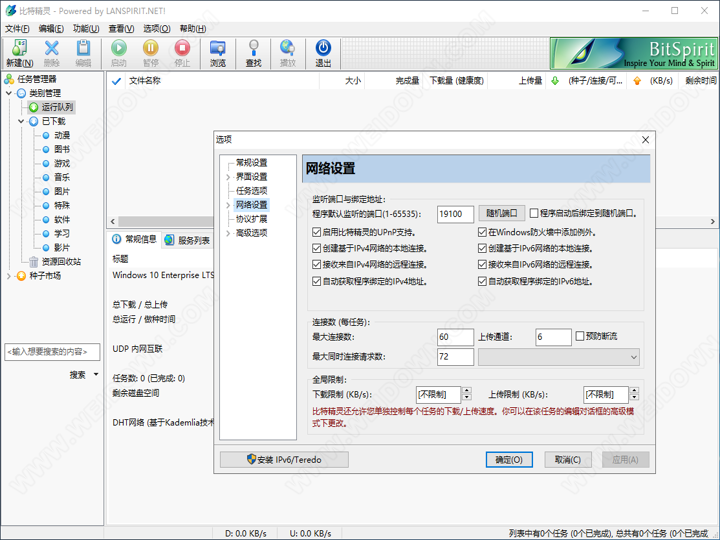
Task: Click the 查找 (Find) magnifier icon
Action: [254, 49]
